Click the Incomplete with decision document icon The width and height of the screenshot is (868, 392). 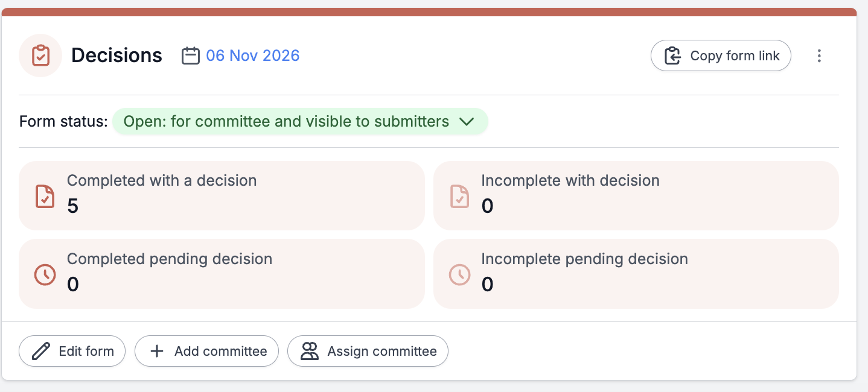click(x=460, y=197)
